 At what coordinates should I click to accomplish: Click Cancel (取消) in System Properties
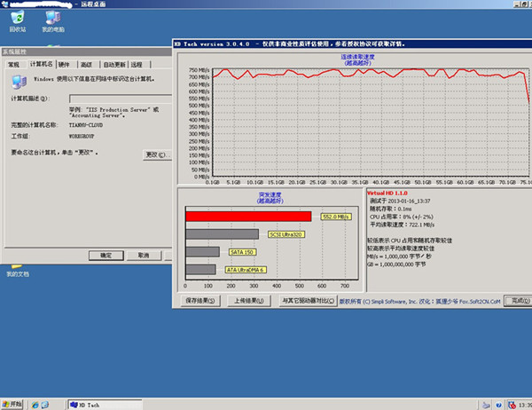144,255
